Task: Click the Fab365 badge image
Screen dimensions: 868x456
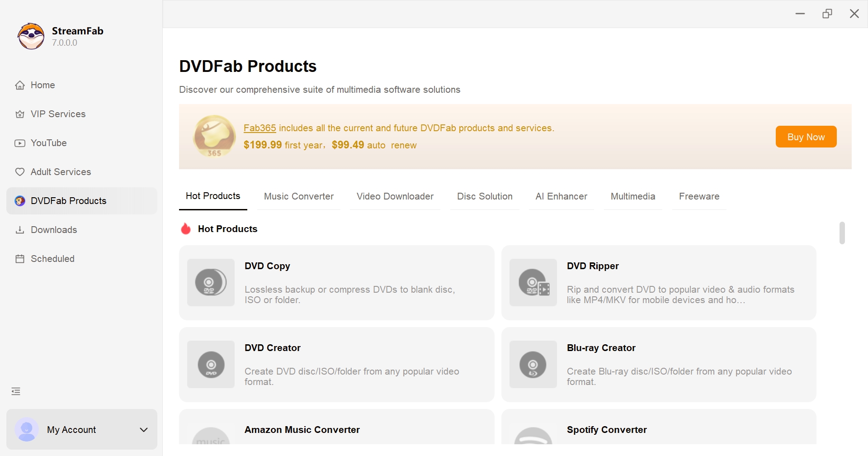Action: (x=213, y=136)
